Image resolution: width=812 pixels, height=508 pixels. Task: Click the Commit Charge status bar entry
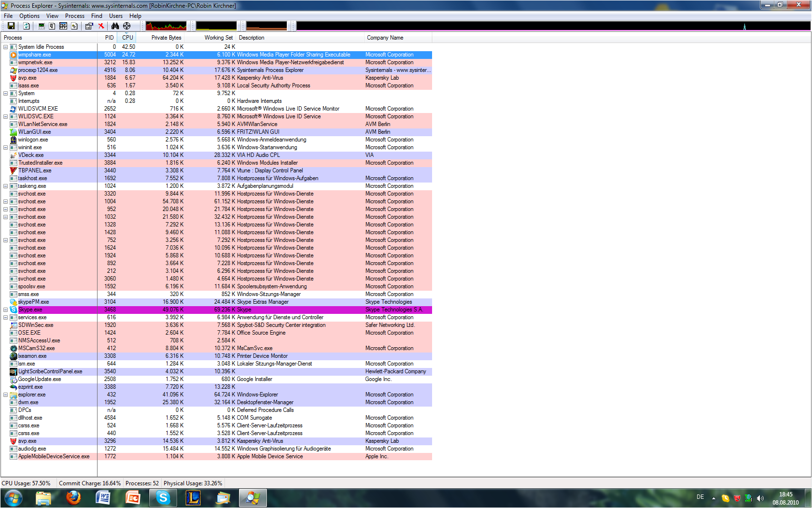click(x=90, y=483)
